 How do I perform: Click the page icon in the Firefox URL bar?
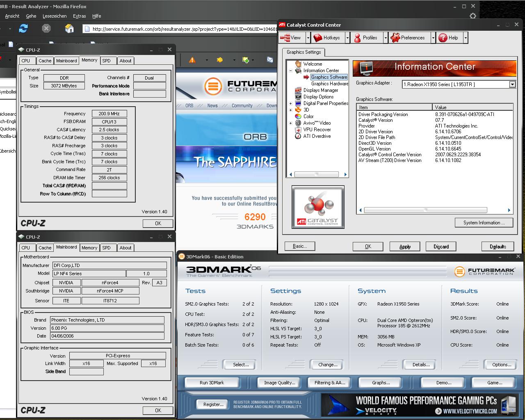tap(87, 29)
